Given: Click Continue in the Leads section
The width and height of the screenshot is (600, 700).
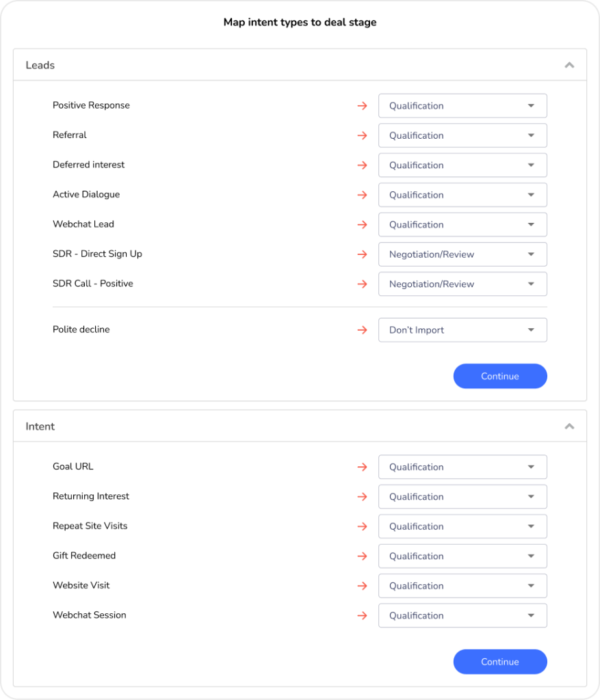Looking at the screenshot, I should (500, 376).
